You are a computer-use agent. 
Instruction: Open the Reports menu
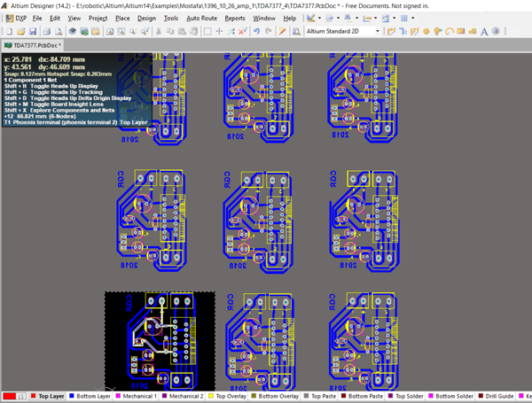pyautogui.click(x=235, y=18)
